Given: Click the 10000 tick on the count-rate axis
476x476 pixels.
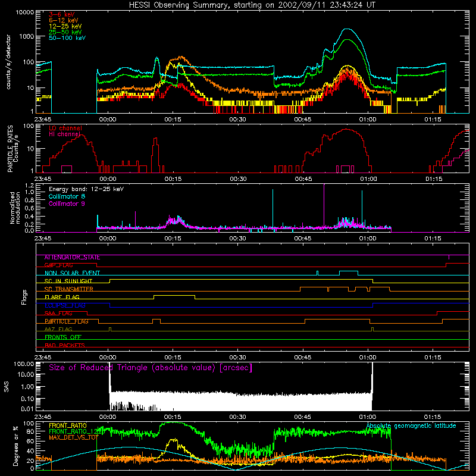Looking at the screenshot, I should tap(24, 12).
